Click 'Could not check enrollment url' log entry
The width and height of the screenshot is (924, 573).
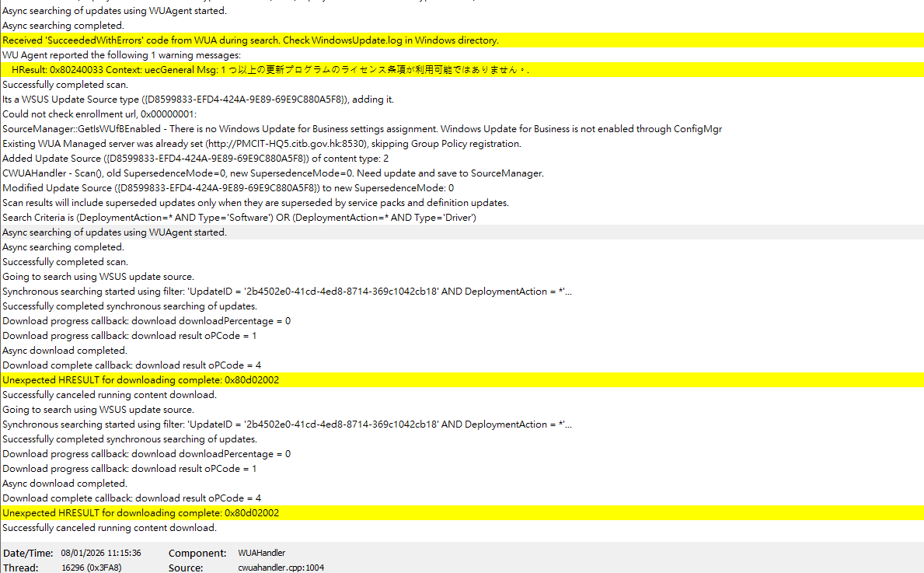pos(462,114)
